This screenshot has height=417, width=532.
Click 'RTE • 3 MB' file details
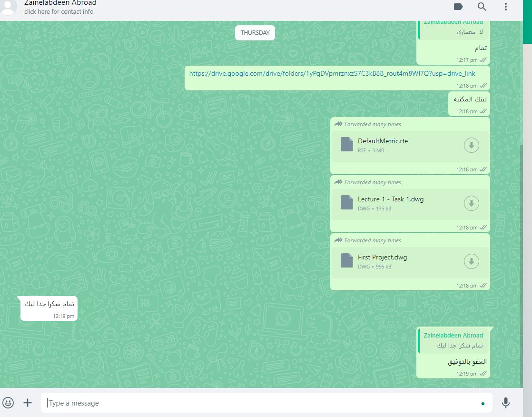coord(371,150)
